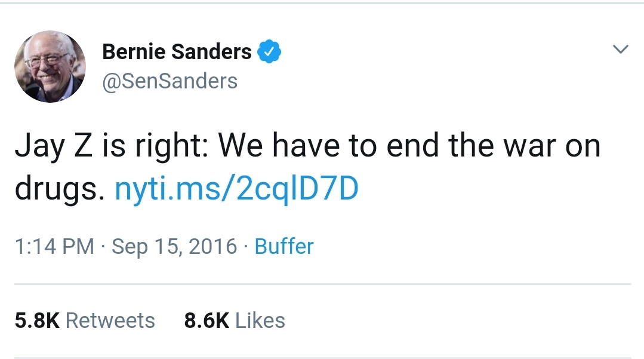Click the 8.6K like count number

coord(207,320)
